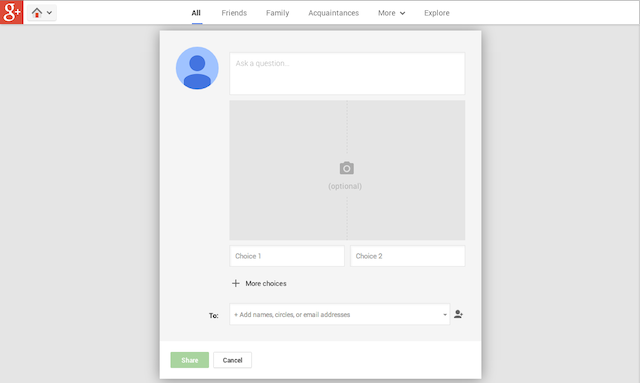
Task: Open the Acquaintances tab
Action: pyautogui.click(x=333, y=13)
